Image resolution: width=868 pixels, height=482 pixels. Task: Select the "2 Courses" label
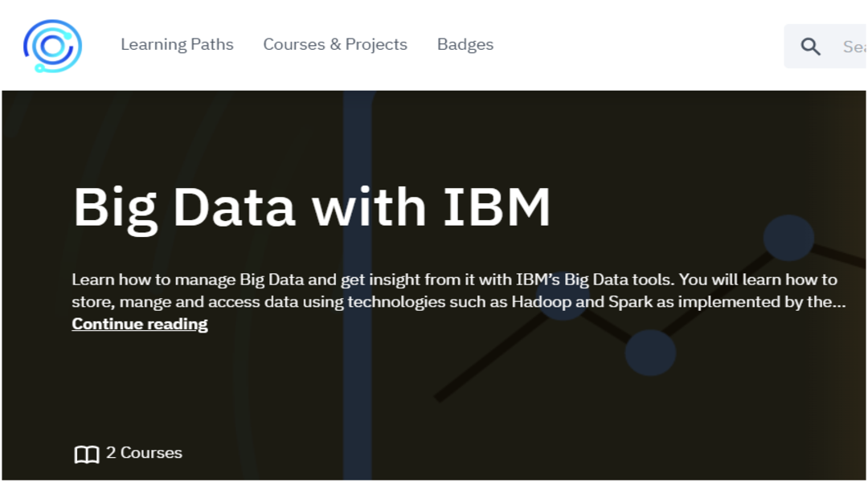click(x=144, y=453)
